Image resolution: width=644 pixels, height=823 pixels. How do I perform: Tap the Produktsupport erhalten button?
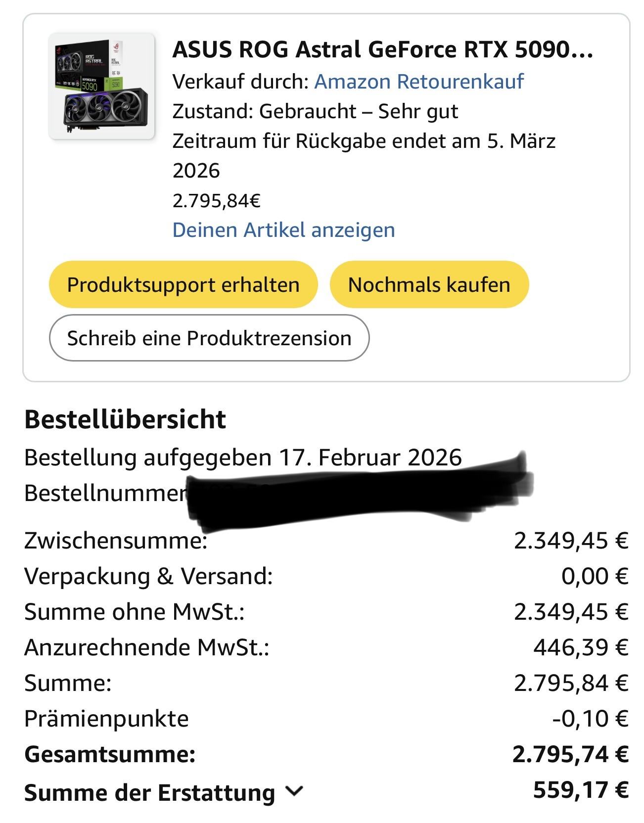(183, 284)
